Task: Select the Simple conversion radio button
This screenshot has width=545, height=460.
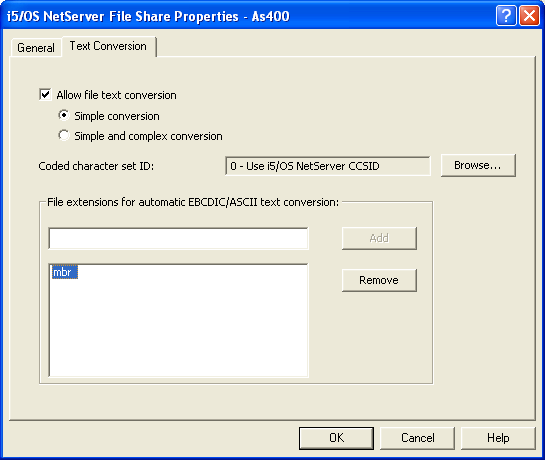Action: pos(64,115)
